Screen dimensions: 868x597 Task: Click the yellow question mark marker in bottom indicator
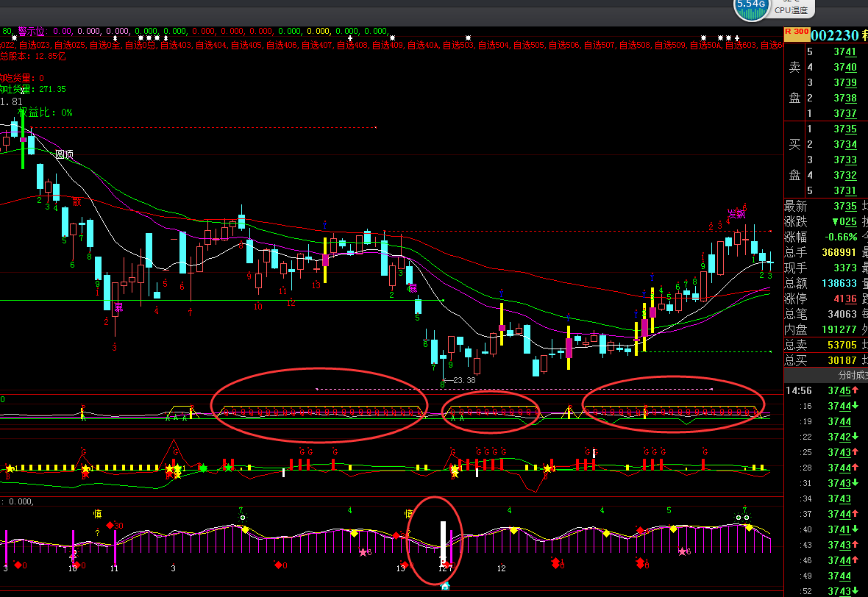[97, 533]
